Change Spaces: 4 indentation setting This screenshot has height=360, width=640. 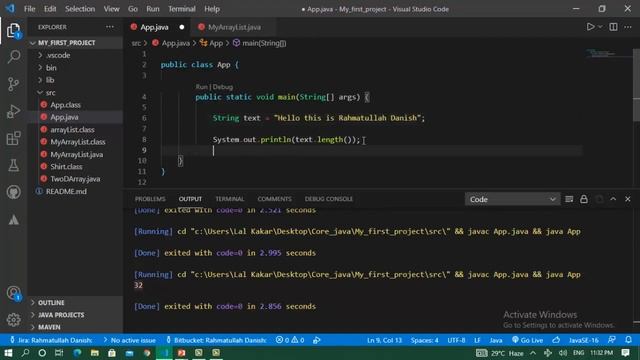(424, 340)
